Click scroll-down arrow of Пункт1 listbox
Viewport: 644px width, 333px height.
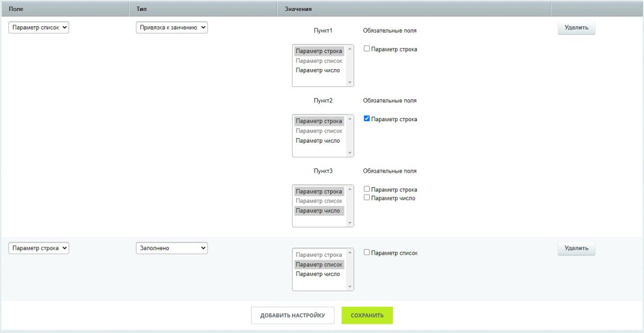click(350, 82)
